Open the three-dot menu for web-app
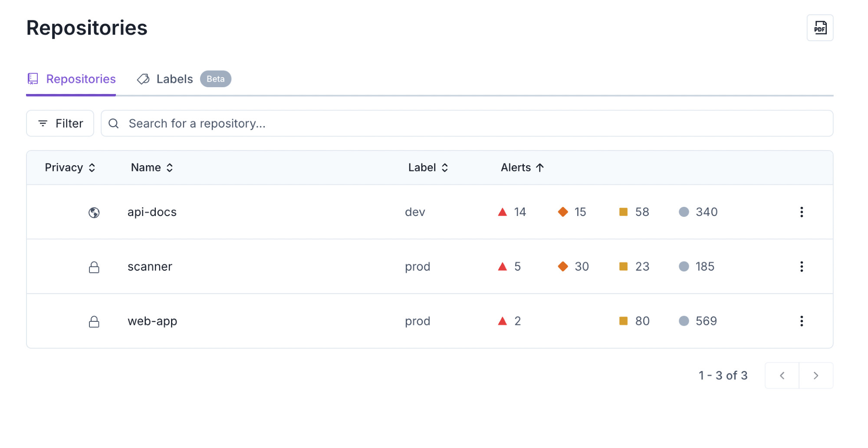The height and width of the screenshot is (448, 868). 802,321
